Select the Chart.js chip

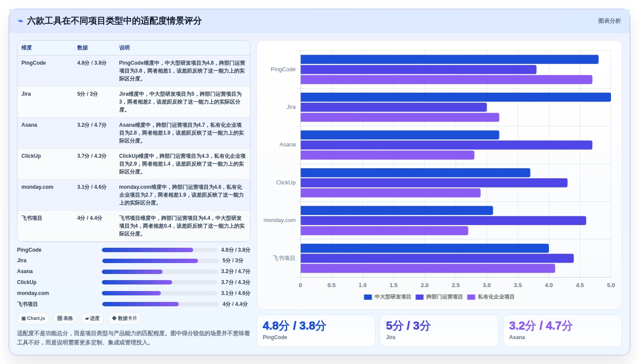coord(33,319)
